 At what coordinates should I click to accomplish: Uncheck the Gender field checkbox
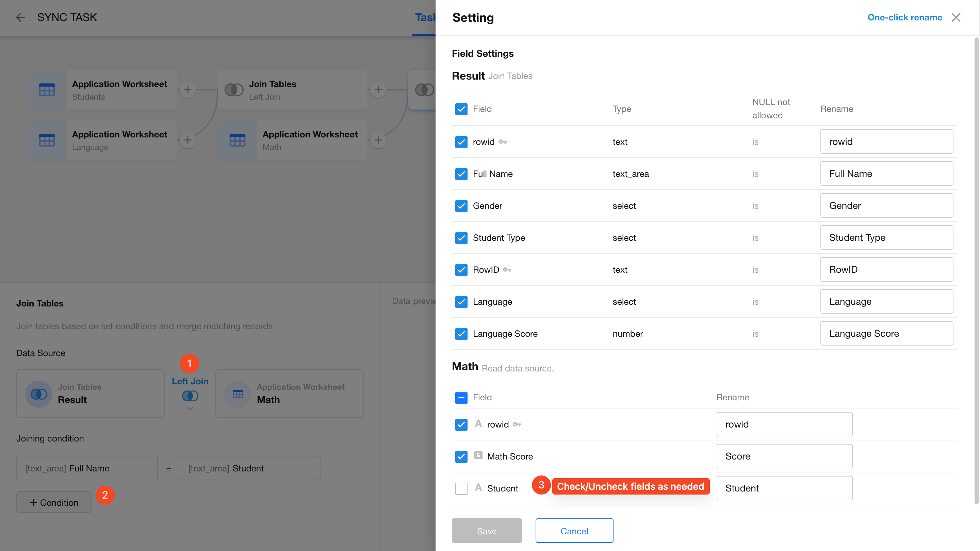click(461, 206)
